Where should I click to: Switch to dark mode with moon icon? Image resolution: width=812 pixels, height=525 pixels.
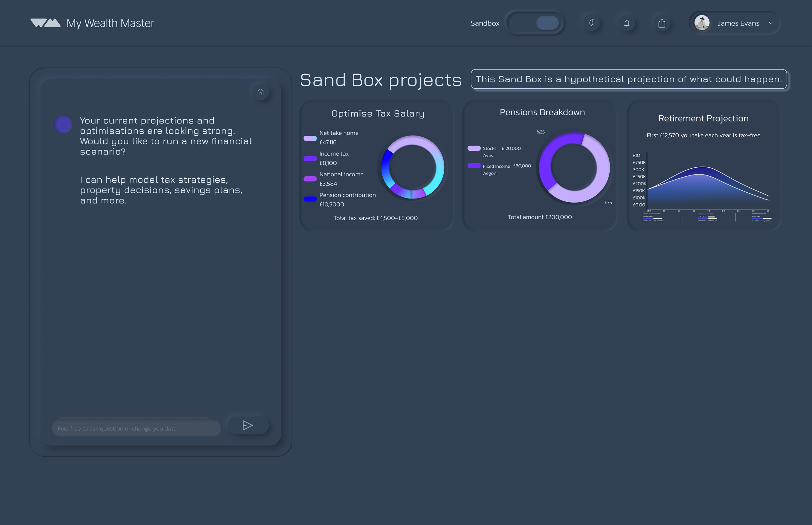pyautogui.click(x=592, y=23)
